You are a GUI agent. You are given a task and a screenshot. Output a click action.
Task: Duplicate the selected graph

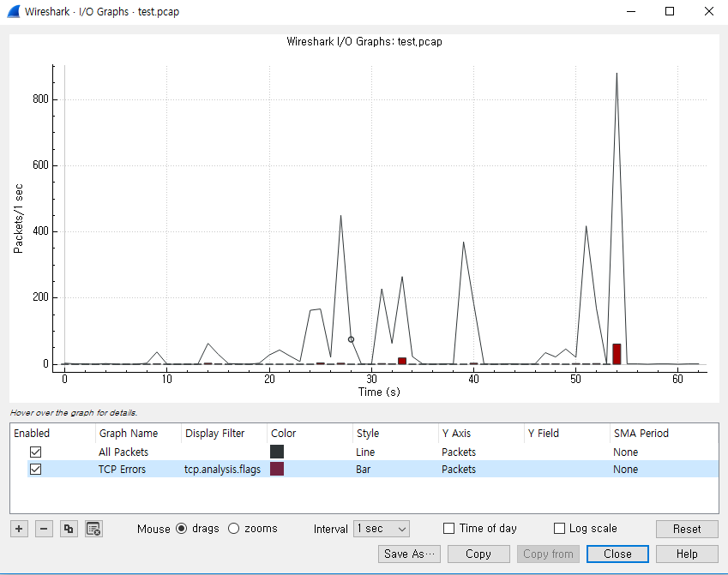69,529
